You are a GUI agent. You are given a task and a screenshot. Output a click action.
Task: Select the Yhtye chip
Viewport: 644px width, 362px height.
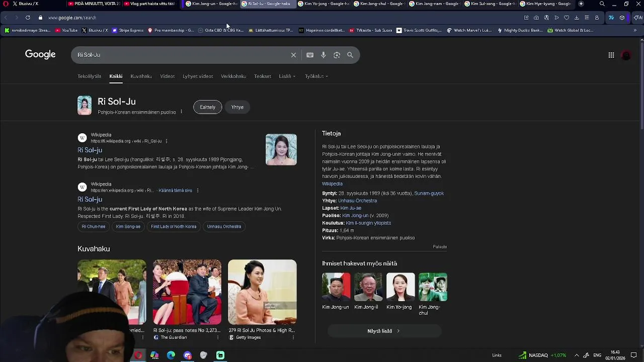(x=237, y=107)
